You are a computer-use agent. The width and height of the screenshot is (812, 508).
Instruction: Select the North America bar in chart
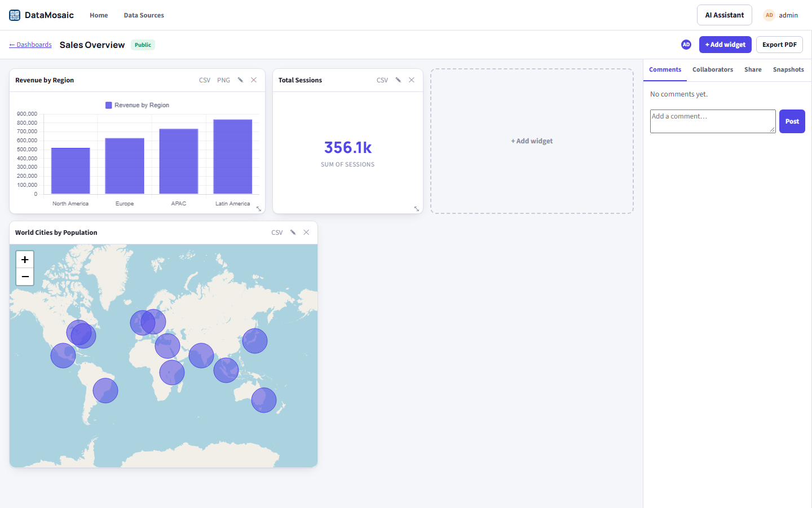coord(70,170)
